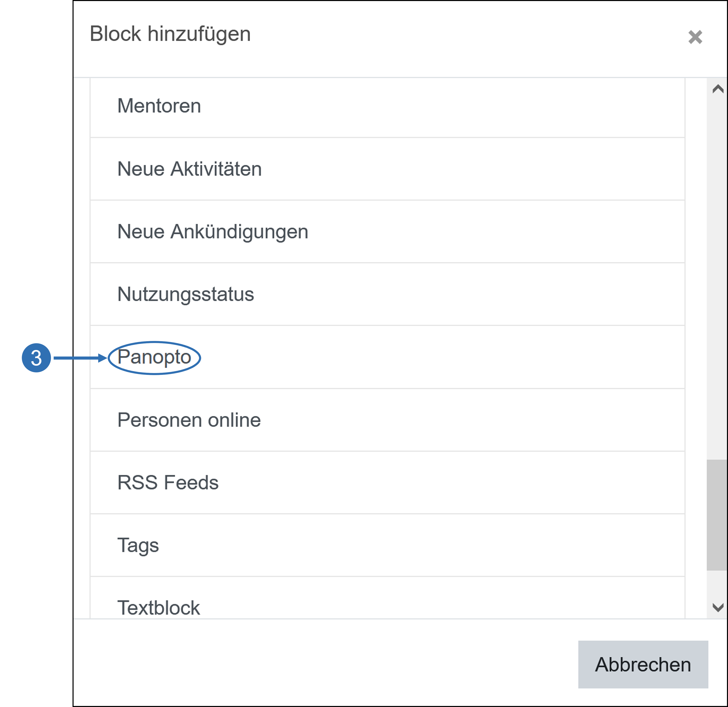The image size is (728, 707).
Task: Add the RSS Feeds block
Action: point(387,483)
